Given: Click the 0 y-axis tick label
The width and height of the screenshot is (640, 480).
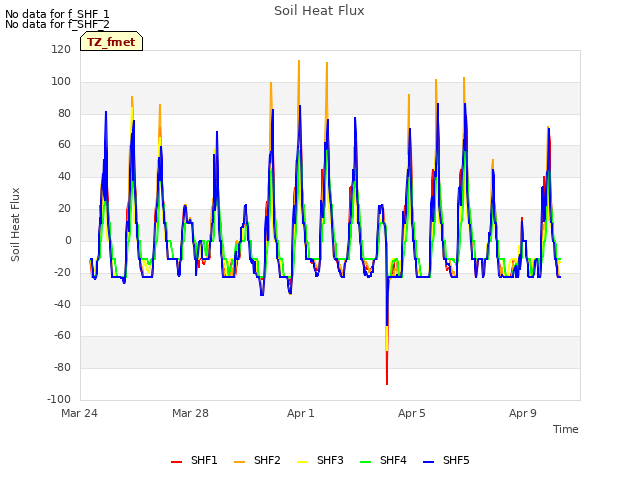Looking at the screenshot, I should [68, 240].
